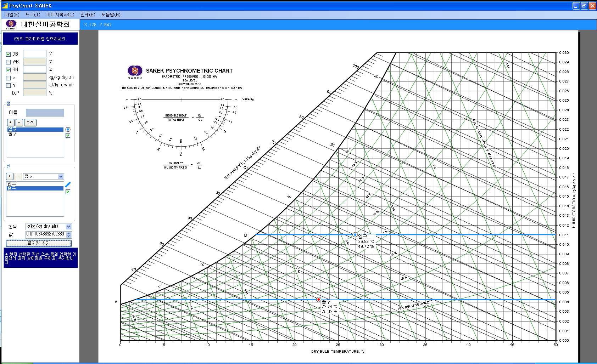Close the PsyChart-SAREK window
This screenshot has width=597, height=364.
(592, 6)
